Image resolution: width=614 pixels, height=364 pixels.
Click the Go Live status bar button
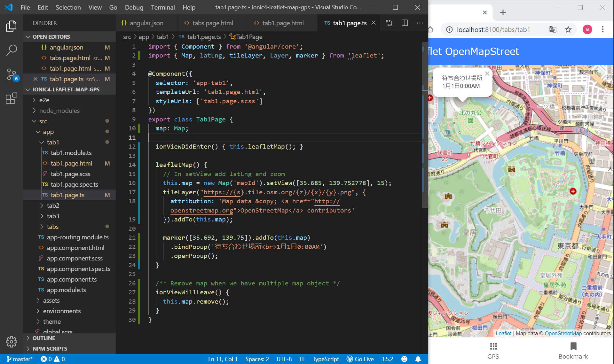360,359
